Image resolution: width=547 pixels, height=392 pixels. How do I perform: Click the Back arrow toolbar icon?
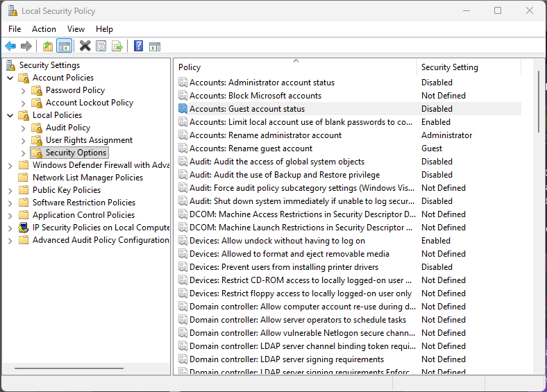pyautogui.click(x=10, y=46)
